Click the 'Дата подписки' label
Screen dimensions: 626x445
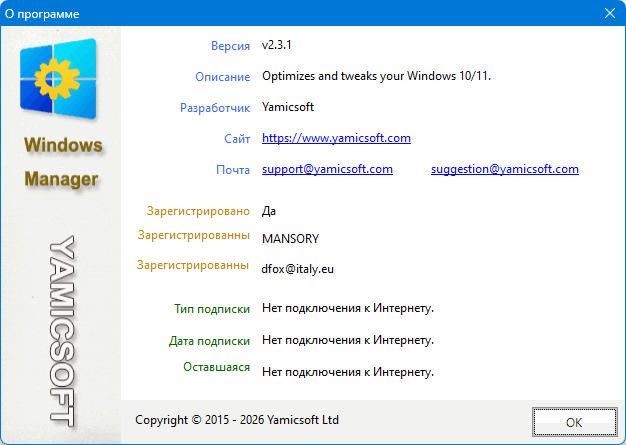point(209,341)
